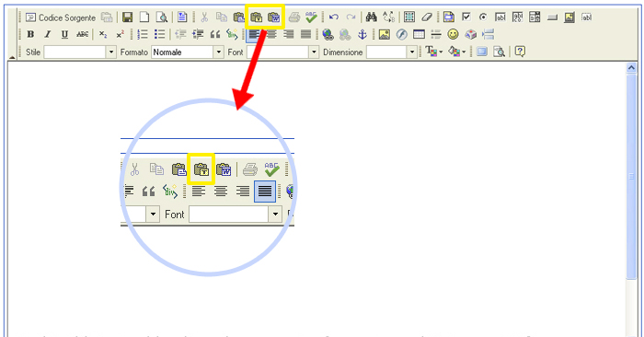Run the spell check icon

coord(311,17)
